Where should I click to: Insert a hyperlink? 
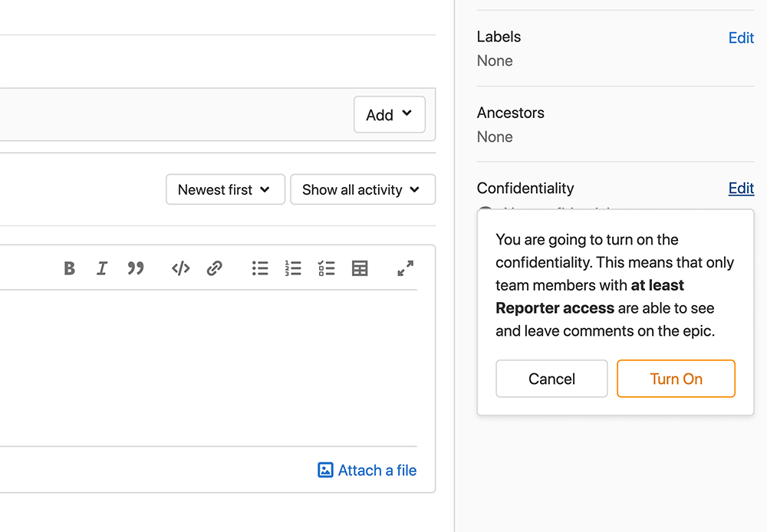(215, 268)
